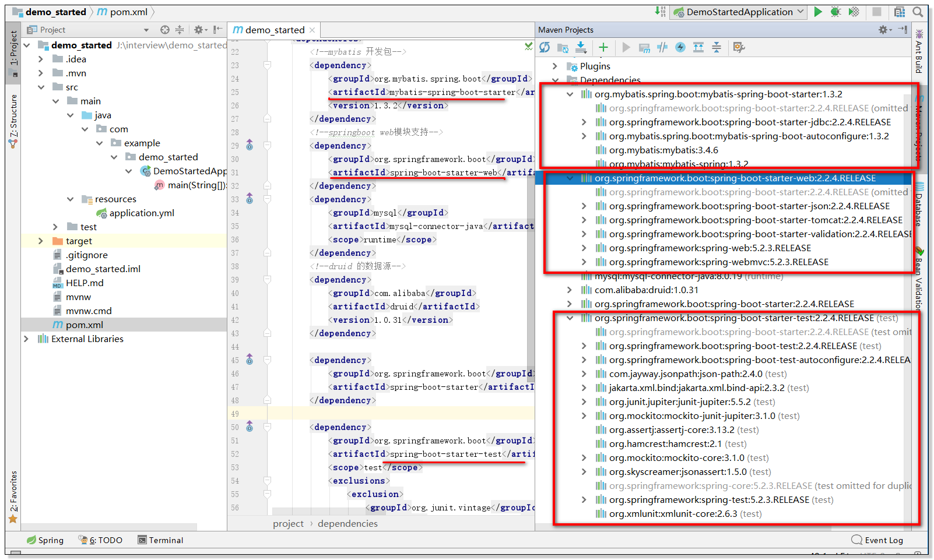Open the Database side tab
934x560 pixels.
click(x=919, y=205)
